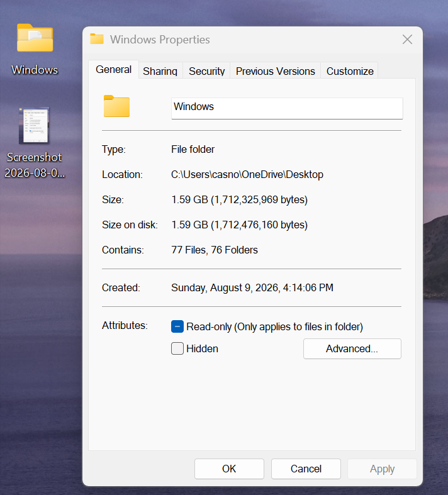Click the Cancel button
The image size is (448, 495).
[x=306, y=469]
